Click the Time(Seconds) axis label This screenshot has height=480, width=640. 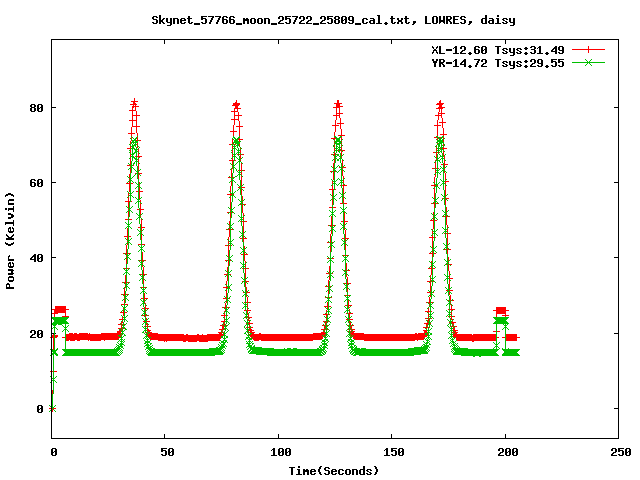[x=333, y=471]
